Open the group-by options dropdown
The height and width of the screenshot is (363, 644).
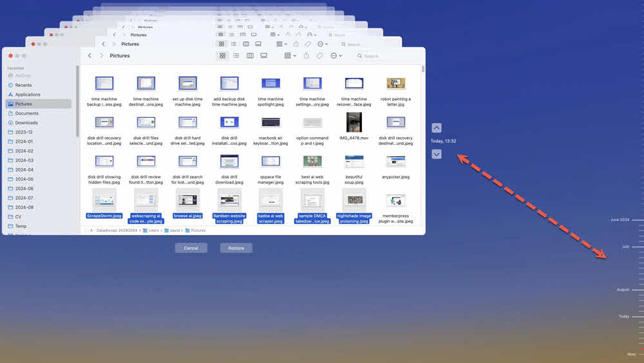click(x=290, y=55)
